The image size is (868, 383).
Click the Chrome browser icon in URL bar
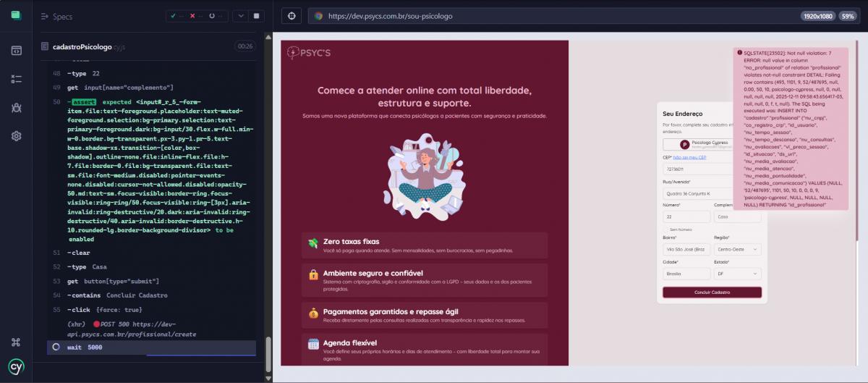coord(318,15)
